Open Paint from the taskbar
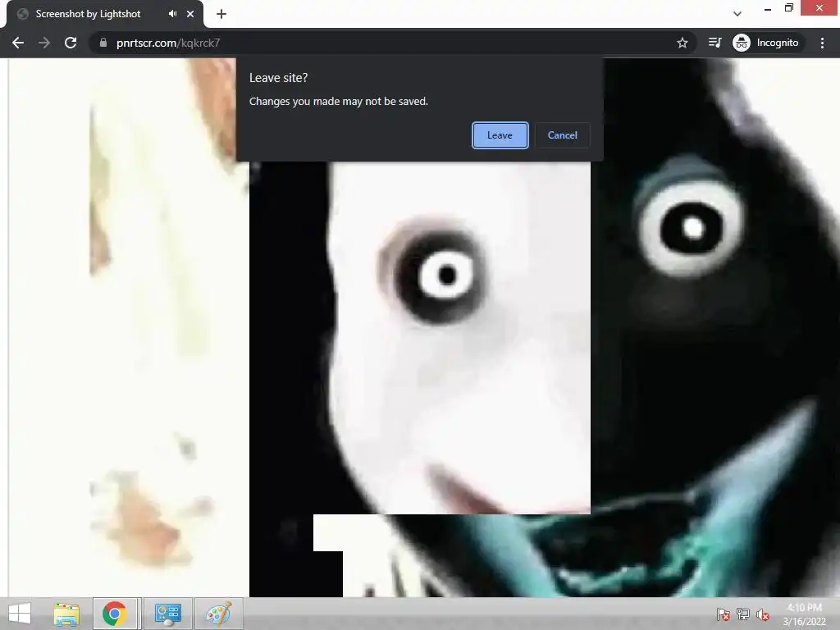 coord(218,614)
